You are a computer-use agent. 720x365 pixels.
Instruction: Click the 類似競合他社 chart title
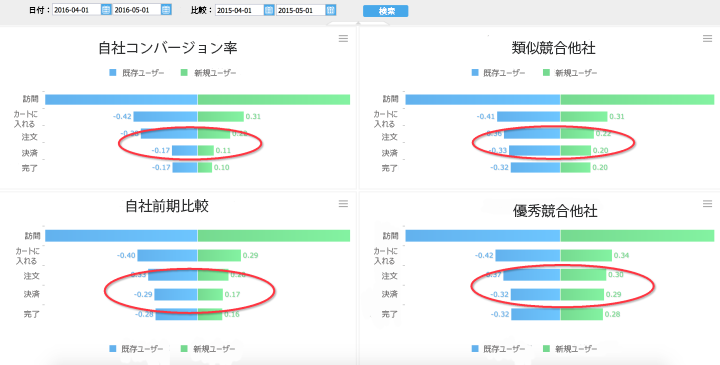coord(553,48)
